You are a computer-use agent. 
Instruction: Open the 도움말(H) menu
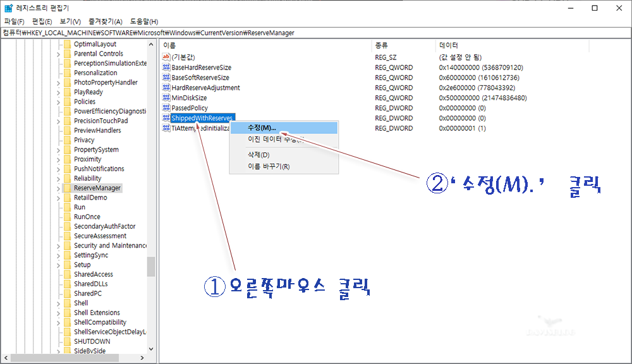[144, 21]
